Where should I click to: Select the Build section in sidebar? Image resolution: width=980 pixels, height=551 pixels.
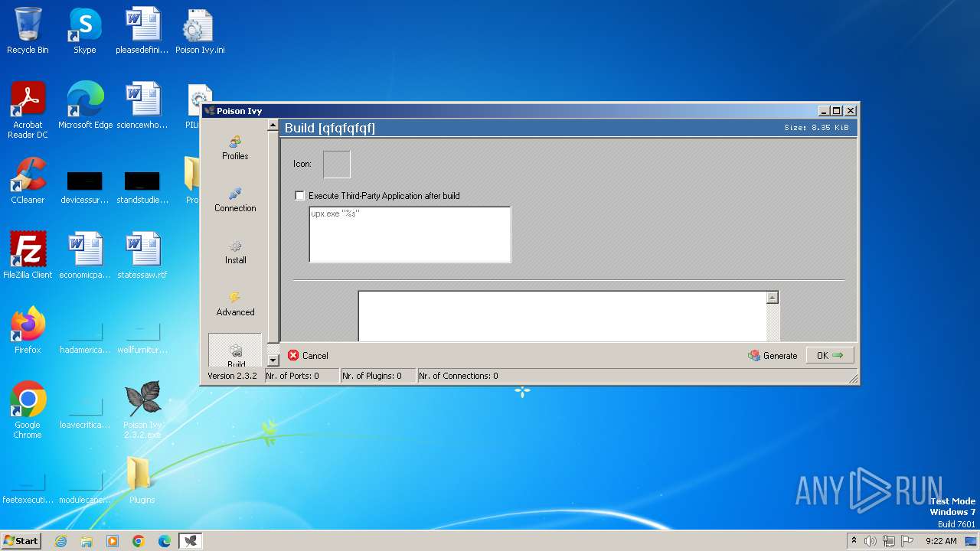coord(235,350)
